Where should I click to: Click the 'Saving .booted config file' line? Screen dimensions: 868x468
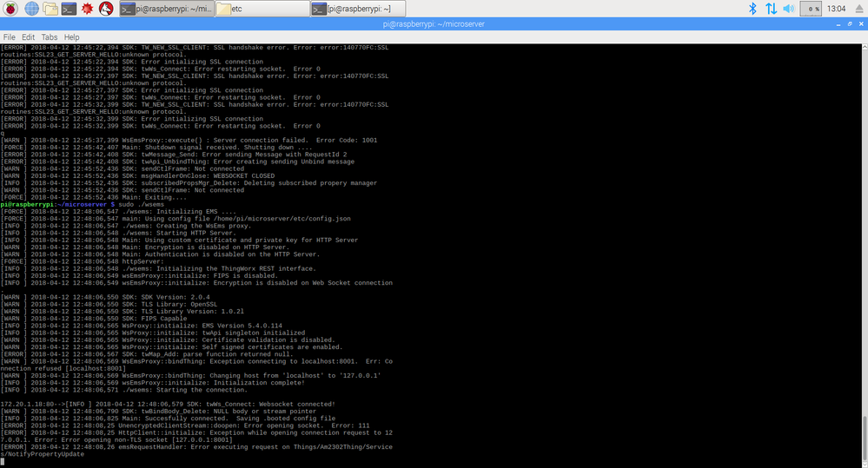(x=168, y=419)
